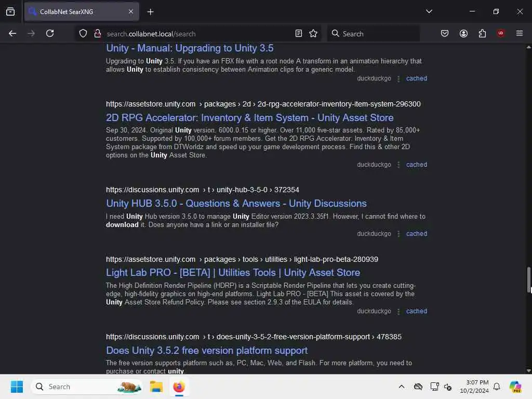
Task: Open the cloud sync tray icon
Action: coord(418,387)
